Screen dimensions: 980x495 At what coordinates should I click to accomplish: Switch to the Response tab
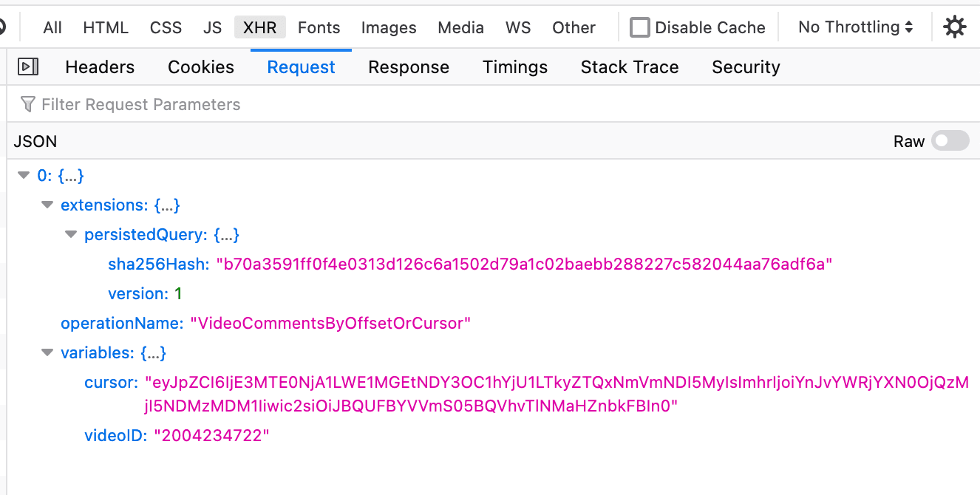(409, 66)
